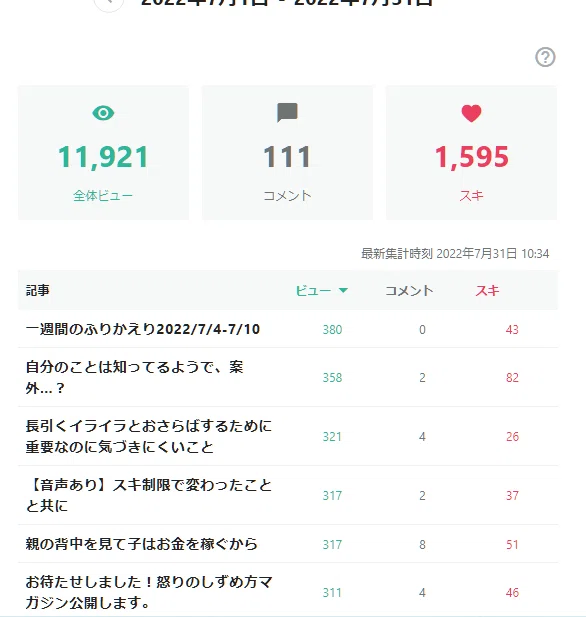Go to previous month with back arrow
Image resolution: width=586 pixels, height=617 pixels.
tap(109, 3)
